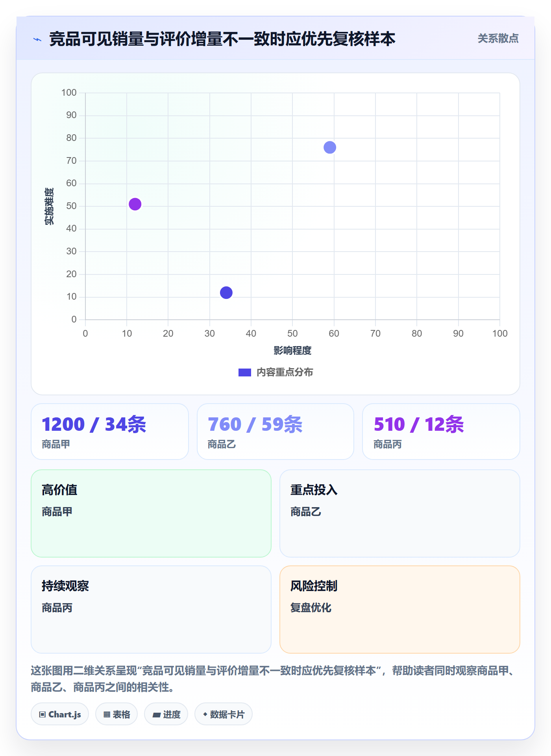Click the 影响程度 x-axis title
This screenshot has height=756, width=551.
[292, 350]
